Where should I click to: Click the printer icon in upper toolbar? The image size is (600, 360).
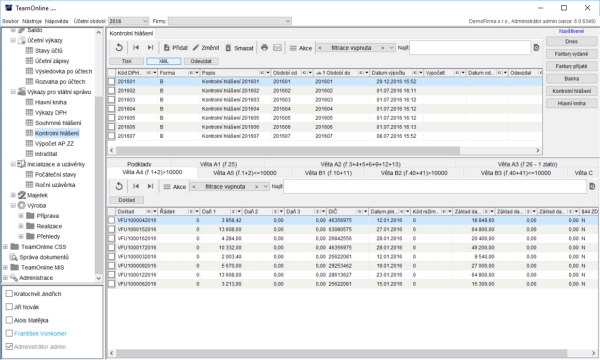click(x=264, y=47)
